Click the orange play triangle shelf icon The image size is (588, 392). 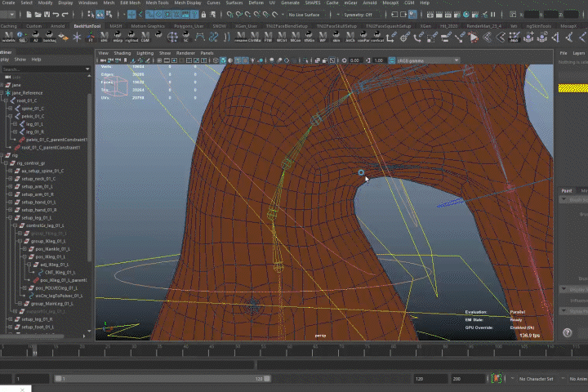coord(474,37)
